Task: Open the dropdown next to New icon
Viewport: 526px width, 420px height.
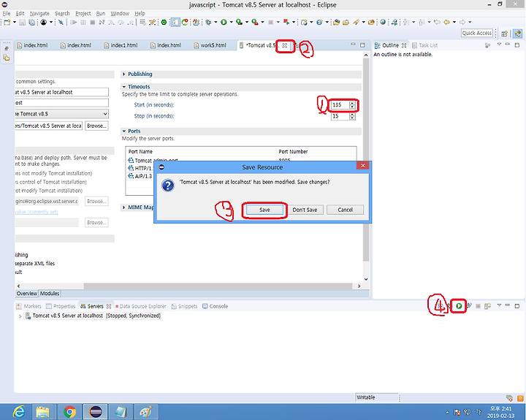Action: click(x=15, y=22)
